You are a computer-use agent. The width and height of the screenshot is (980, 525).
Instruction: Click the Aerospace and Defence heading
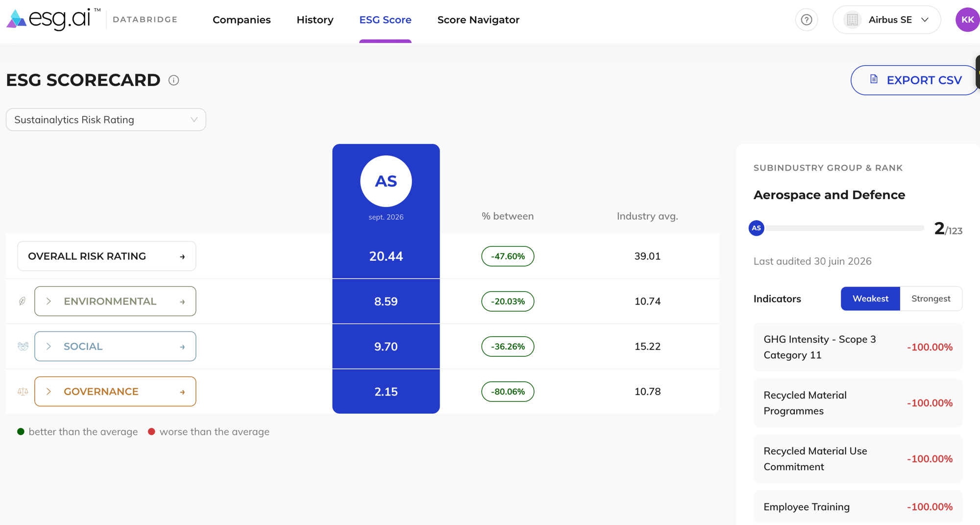click(x=829, y=195)
